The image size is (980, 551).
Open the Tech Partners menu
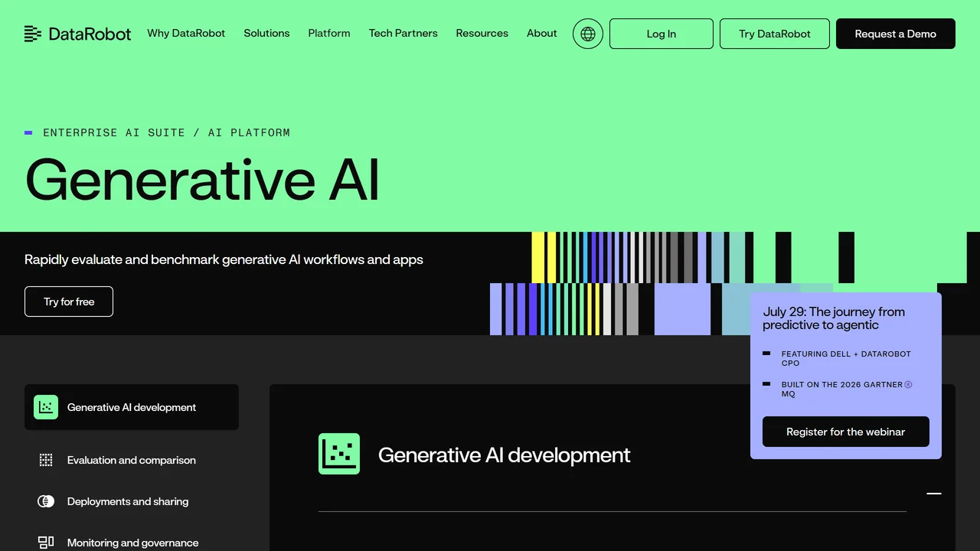point(403,33)
